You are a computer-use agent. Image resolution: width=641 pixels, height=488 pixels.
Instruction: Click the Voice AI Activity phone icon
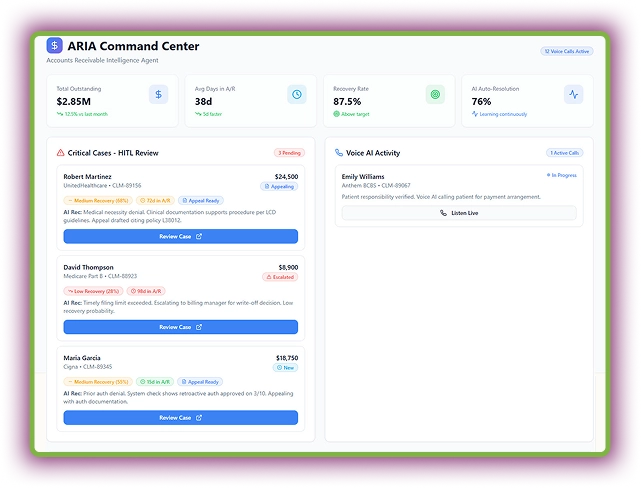(x=339, y=153)
